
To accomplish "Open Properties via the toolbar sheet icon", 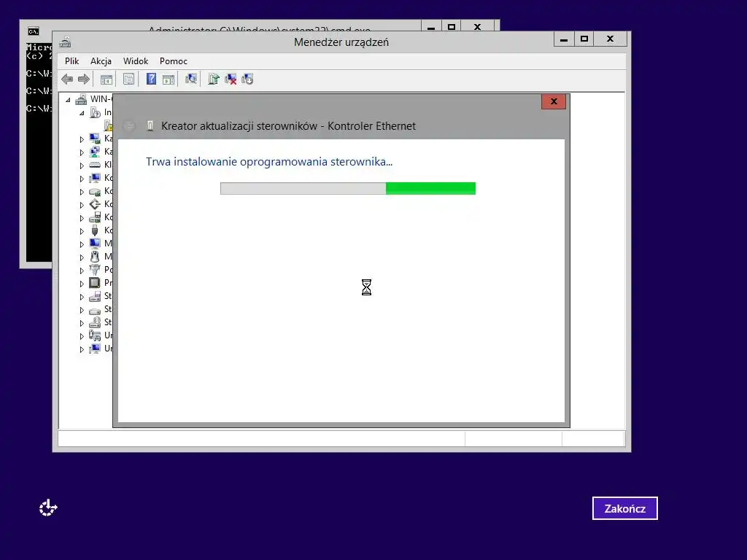I will pyautogui.click(x=128, y=79).
